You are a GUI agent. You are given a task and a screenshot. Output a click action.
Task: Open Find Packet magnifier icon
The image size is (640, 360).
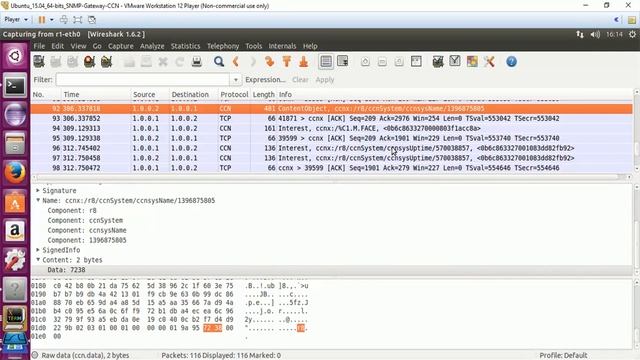pyautogui.click(x=219, y=62)
